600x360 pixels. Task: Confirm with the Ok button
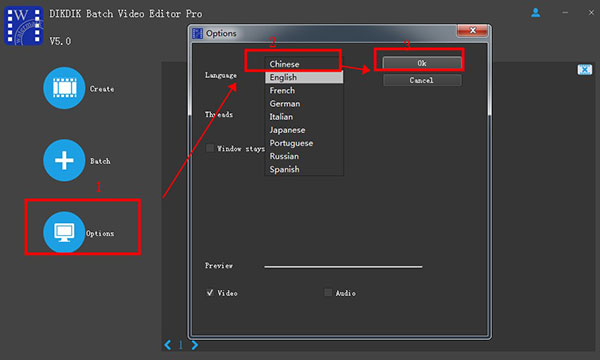pos(422,63)
